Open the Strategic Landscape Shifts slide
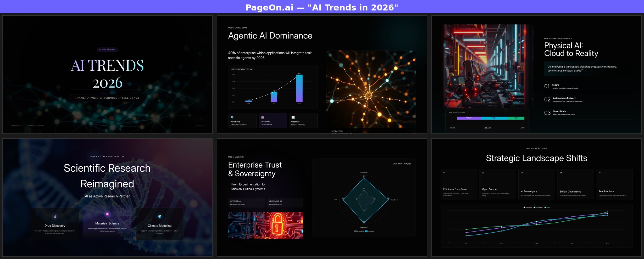This screenshot has width=644, height=259. (537, 198)
